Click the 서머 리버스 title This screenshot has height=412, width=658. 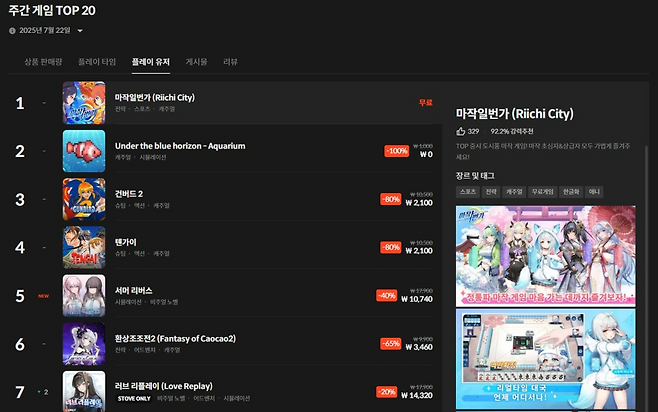pos(133,290)
